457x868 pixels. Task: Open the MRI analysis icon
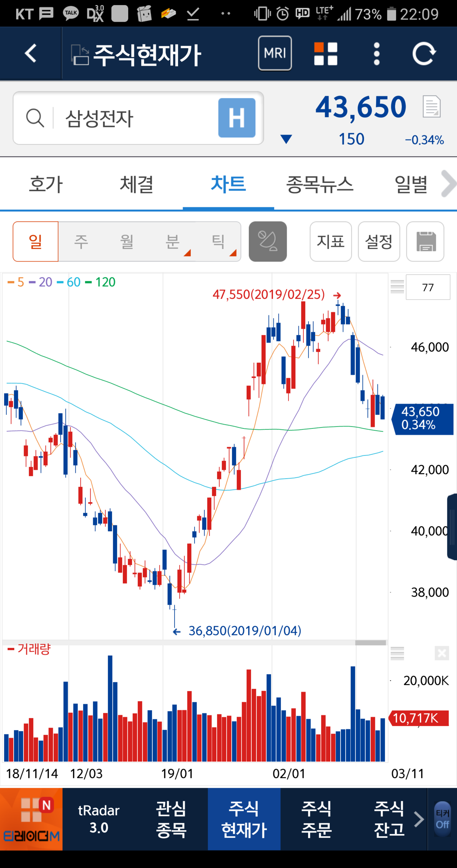275,53
